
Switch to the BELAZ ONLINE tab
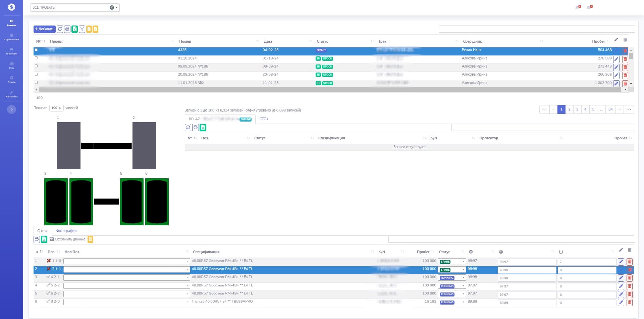tap(220, 119)
